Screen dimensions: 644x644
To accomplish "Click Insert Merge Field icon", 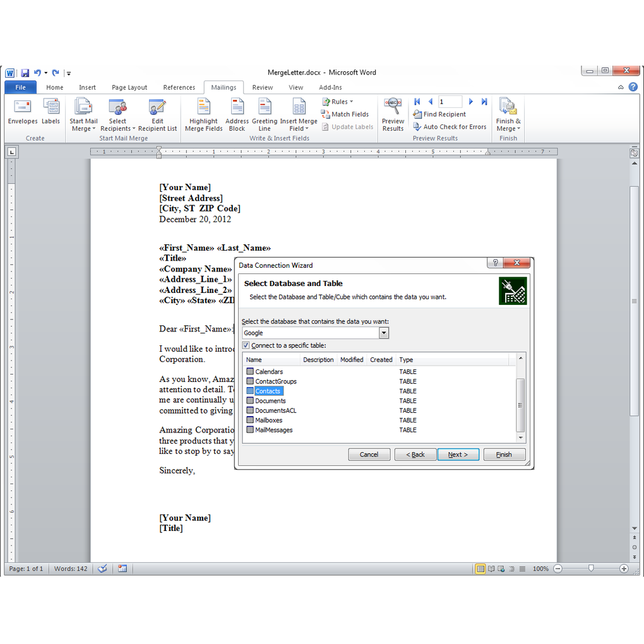I will [x=299, y=107].
